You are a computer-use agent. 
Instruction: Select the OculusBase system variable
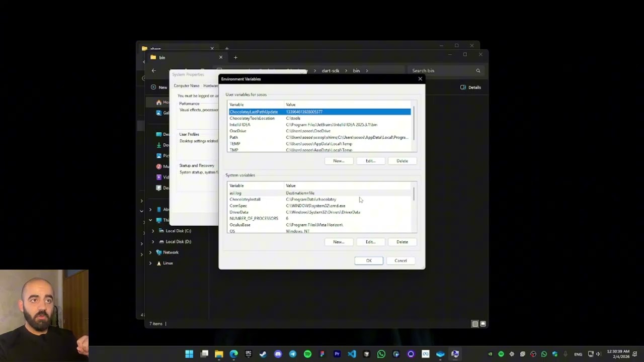coord(319,225)
